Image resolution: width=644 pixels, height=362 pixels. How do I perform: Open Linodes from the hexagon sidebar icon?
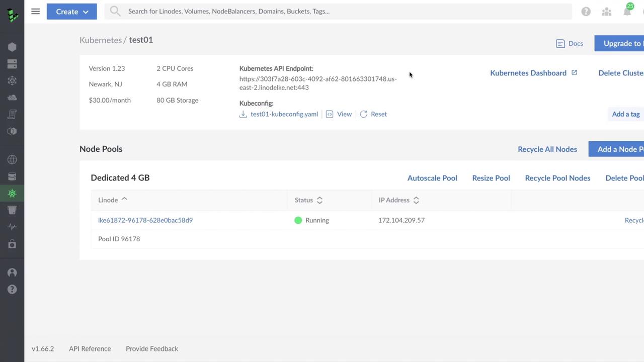coord(12,47)
